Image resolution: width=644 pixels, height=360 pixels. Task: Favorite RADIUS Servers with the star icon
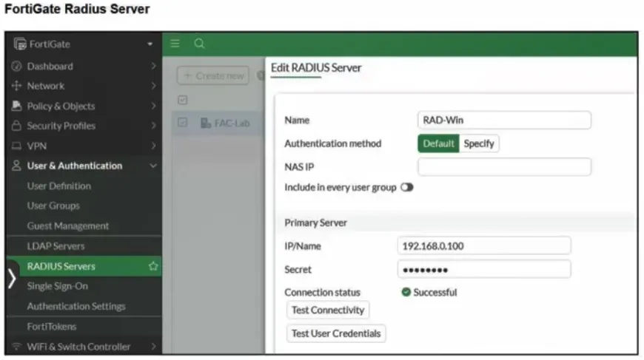[153, 266]
